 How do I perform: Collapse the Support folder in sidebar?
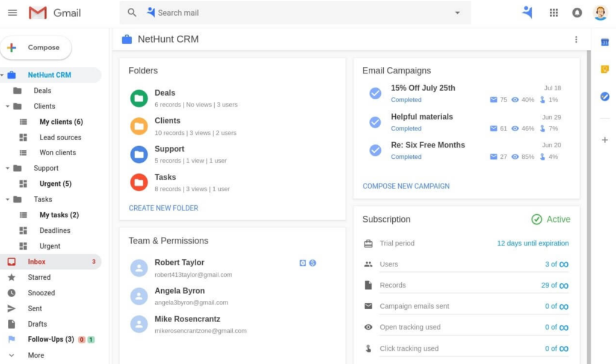pos(7,168)
